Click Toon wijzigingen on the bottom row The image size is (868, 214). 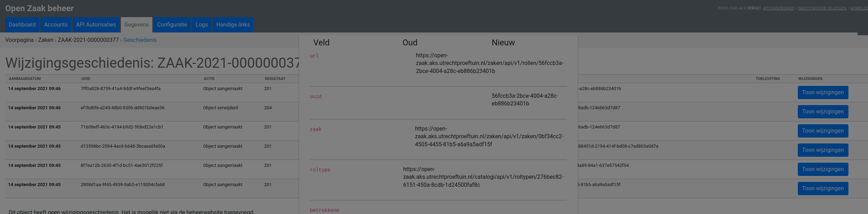823,188
